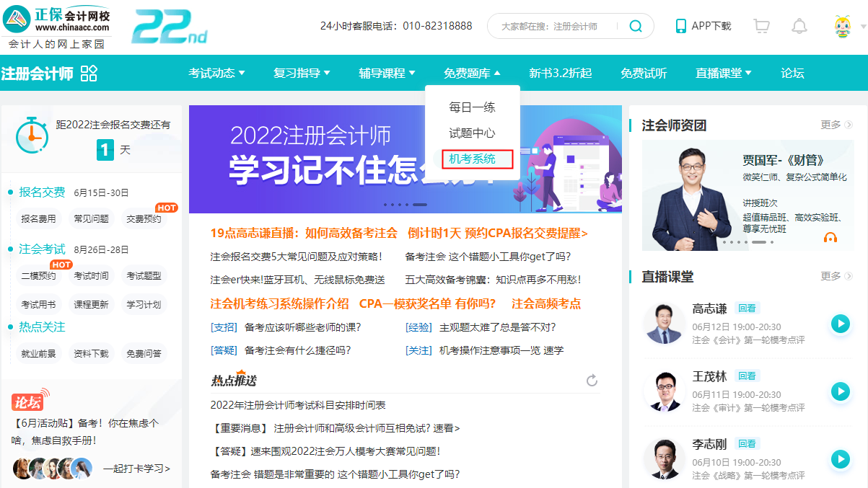Click the 学习计划 tag button
This screenshot has width=868, height=488.
click(x=144, y=304)
